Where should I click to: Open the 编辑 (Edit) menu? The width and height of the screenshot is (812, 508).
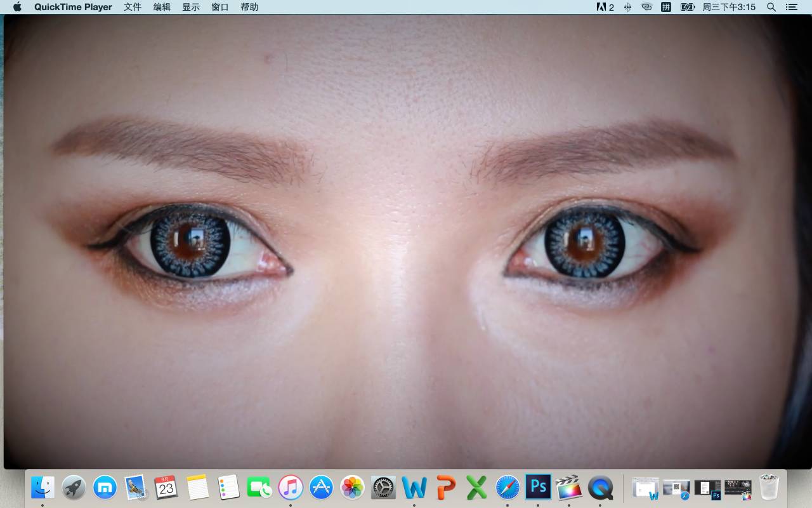(162, 7)
